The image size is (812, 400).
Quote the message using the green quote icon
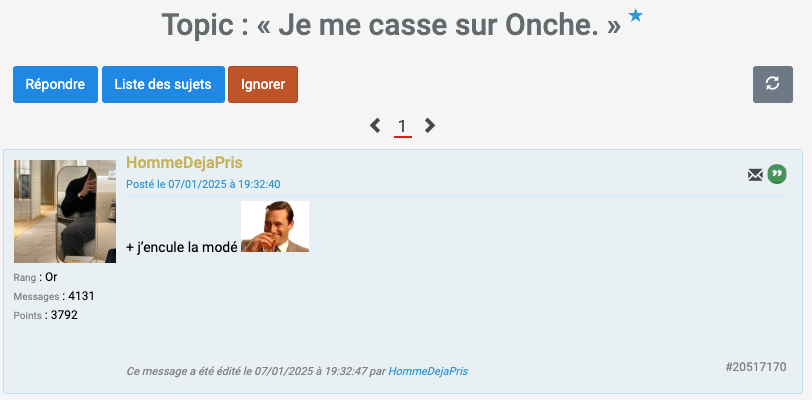777,174
